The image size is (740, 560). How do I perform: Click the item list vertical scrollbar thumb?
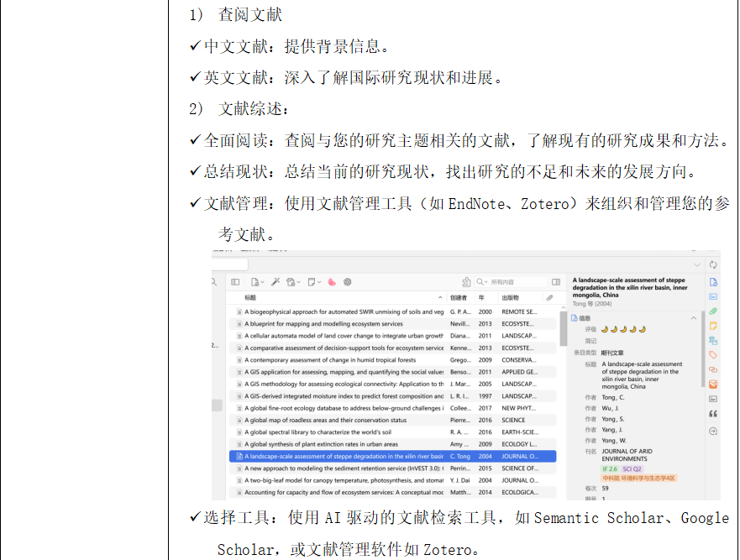point(563,328)
